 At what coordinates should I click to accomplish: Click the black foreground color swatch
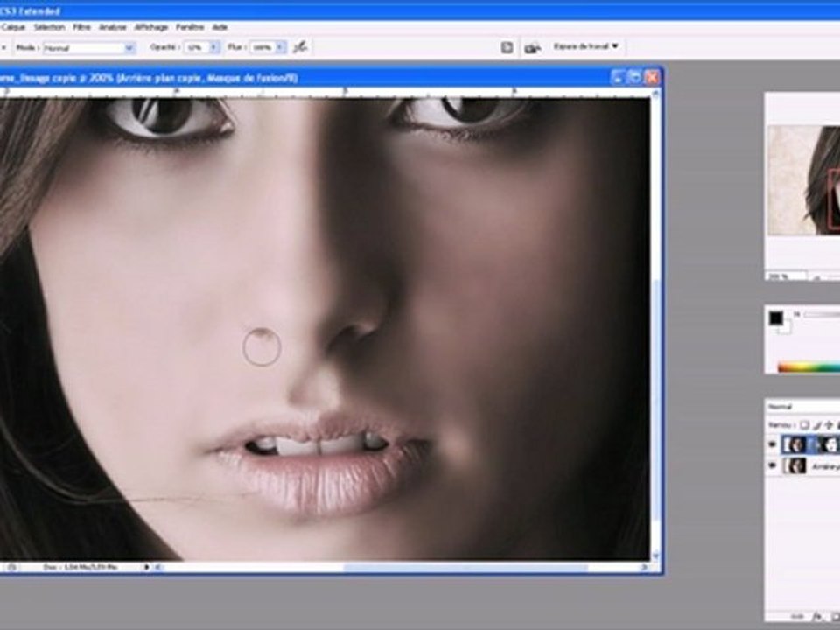[x=776, y=318]
